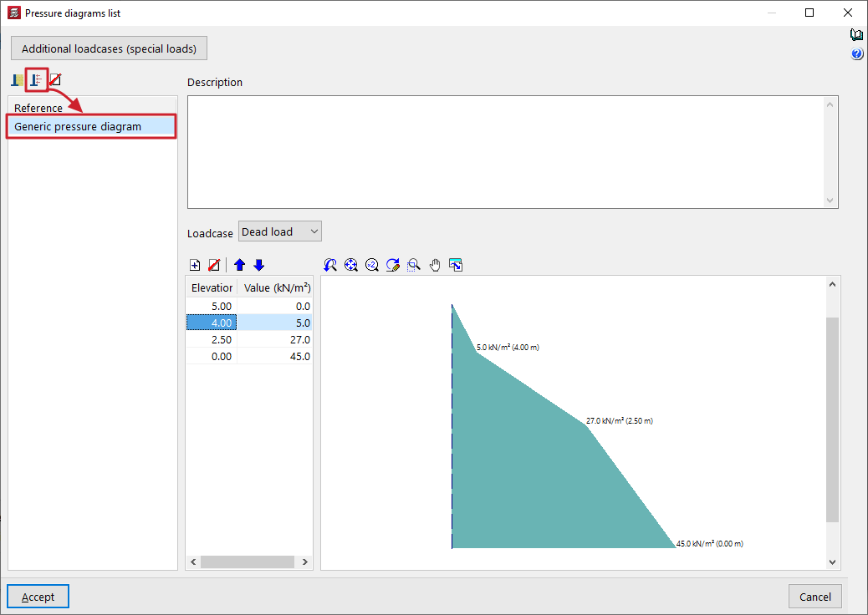Click table horizontal scrollbar thumb
The image size is (868, 615).
click(248, 562)
